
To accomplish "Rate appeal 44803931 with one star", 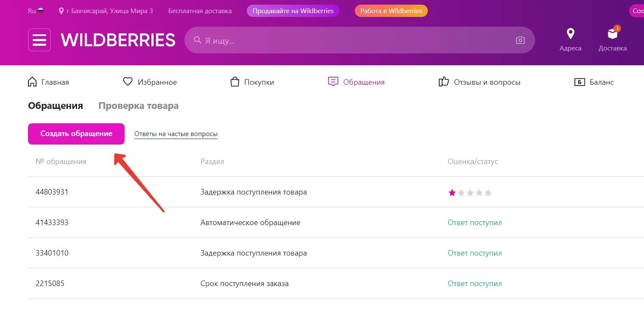I will point(452,193).
